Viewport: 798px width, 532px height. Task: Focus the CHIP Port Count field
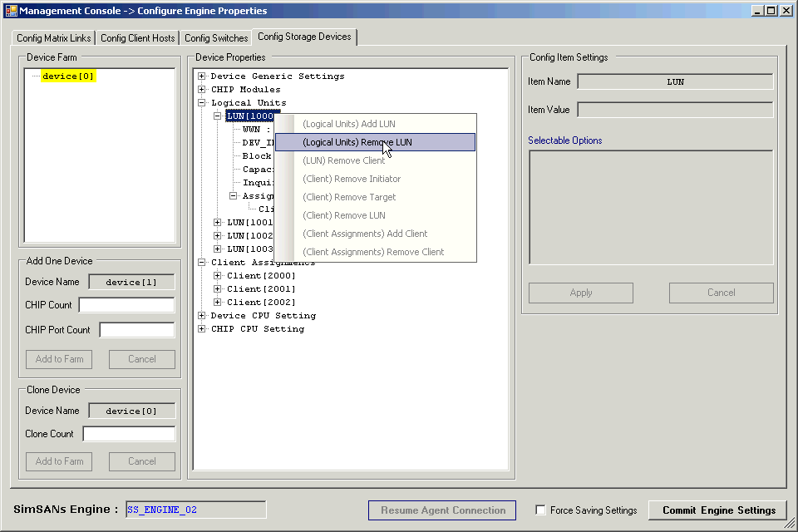tap(137, 330)
